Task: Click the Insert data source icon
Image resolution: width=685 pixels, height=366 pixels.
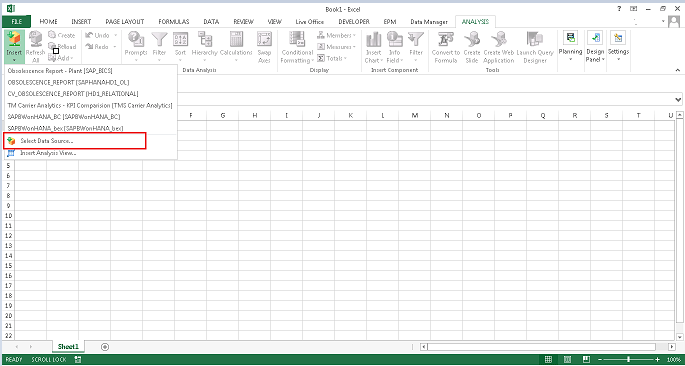Action: pyautogui.click(x=14, y=38)
